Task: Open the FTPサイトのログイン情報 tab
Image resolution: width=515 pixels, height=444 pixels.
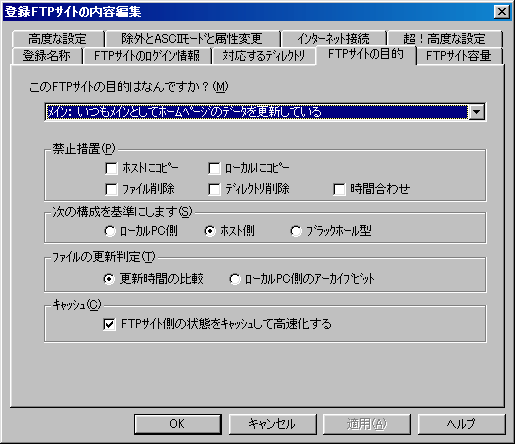Action: coord(147,56)
